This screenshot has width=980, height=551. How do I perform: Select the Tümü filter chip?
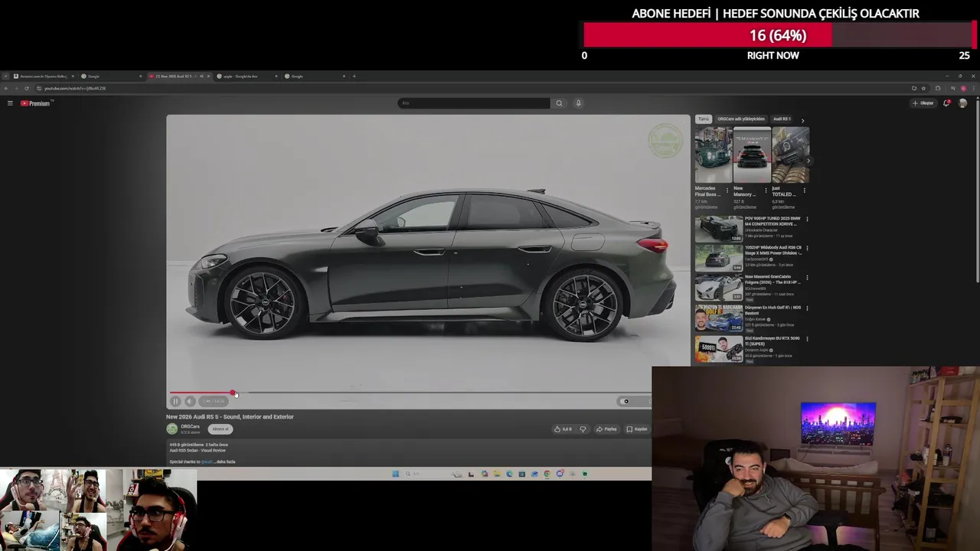coord(704,119)
